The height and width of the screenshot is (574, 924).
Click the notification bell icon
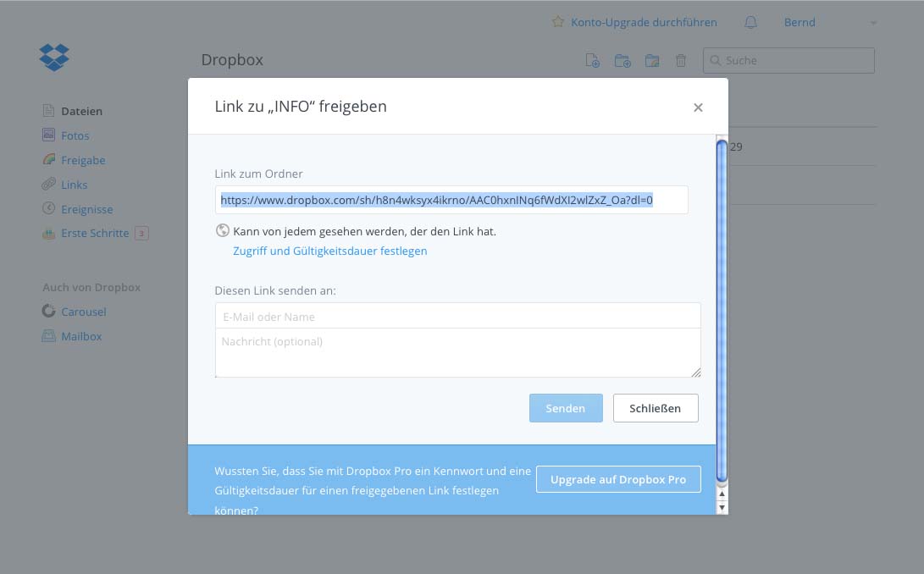(x=750, y=23)
